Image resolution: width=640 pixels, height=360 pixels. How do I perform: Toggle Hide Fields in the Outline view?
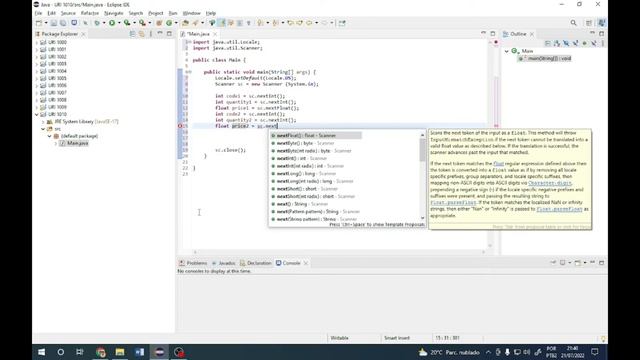tap(566, 43)
